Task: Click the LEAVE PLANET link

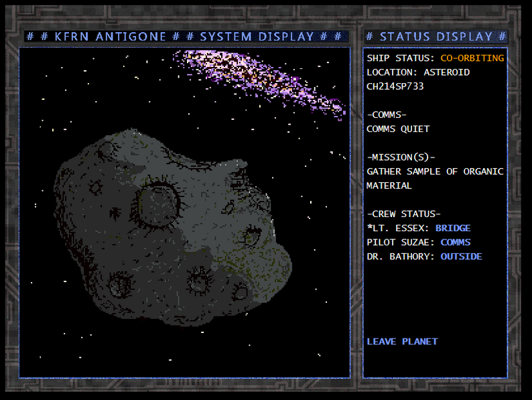Action: click(402, 342)
